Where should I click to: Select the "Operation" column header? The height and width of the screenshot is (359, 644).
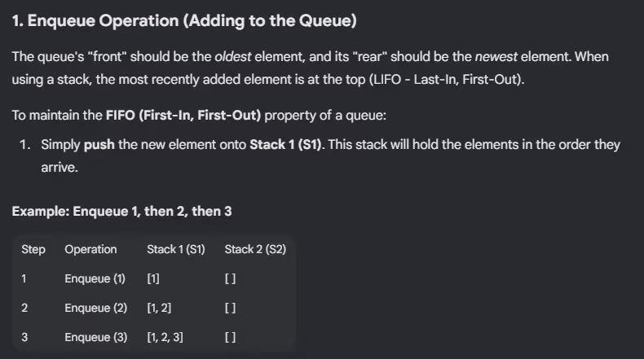pos(90,249)
